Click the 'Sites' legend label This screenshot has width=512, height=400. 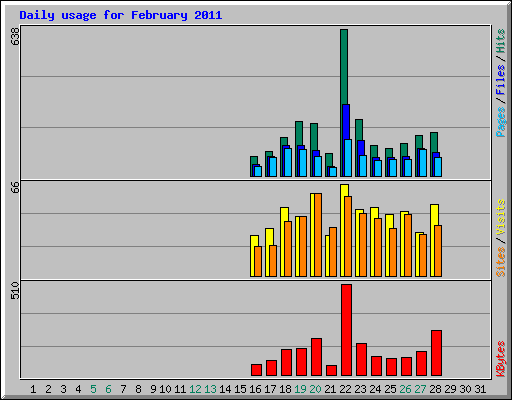click(x=501, y=262)
